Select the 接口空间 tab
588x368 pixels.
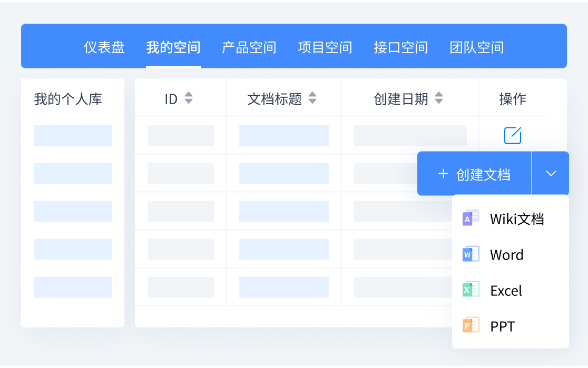pyautogui.click(x=401, y=47)
